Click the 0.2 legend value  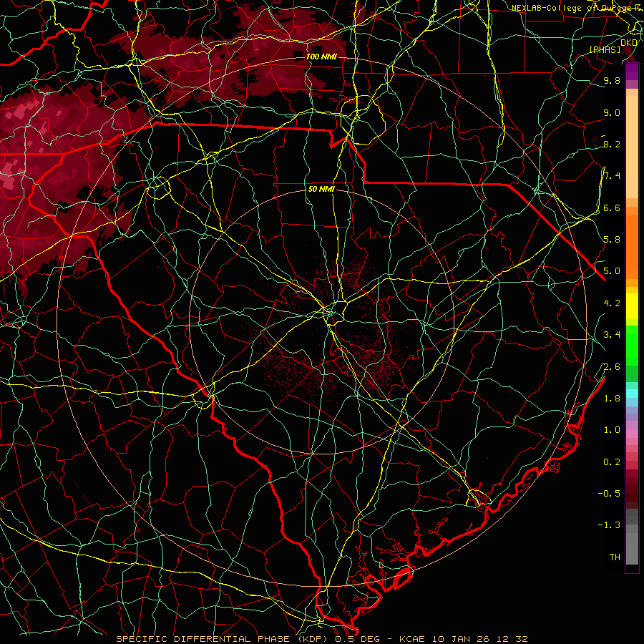tap(612, 462)
